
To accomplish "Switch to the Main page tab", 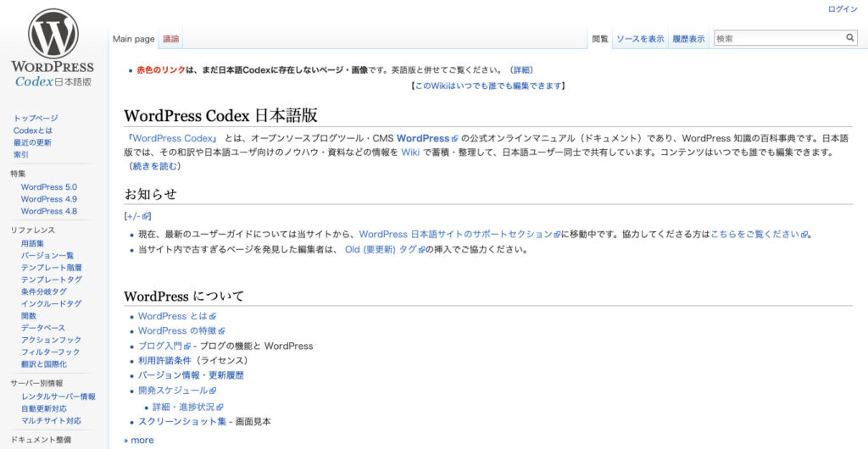I will 133,39.
